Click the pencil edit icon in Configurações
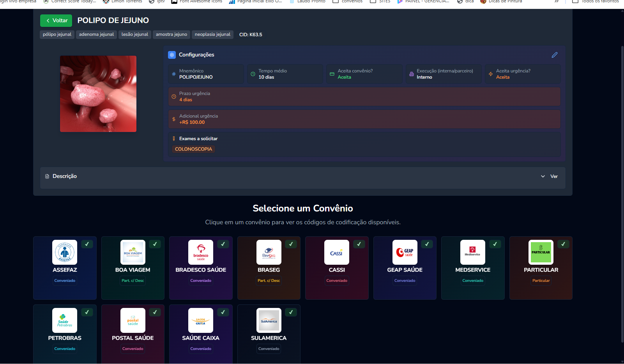Viewport: 624px width, 364px height. (x=555, y=55)
